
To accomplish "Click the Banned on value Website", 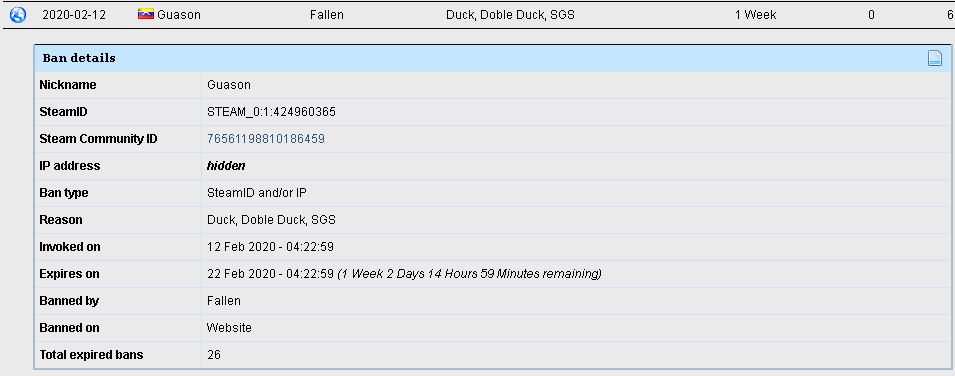I will point(229,328).
